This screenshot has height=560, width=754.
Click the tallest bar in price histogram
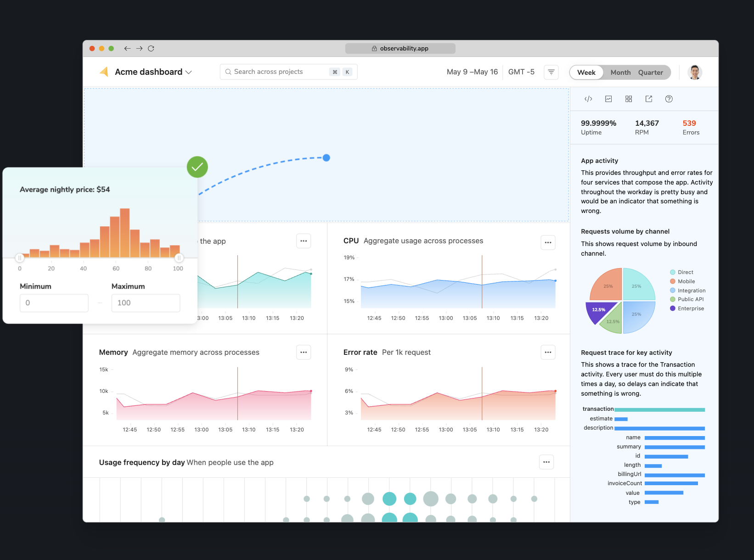point(124,233)
